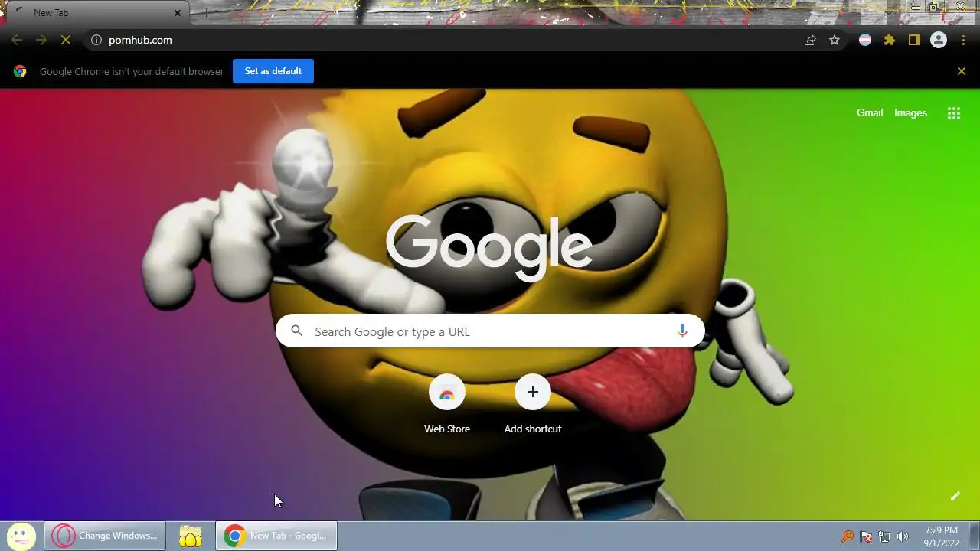Open Chrome's three-dot menu
980x551 pixels.
(x=963, y=40)
